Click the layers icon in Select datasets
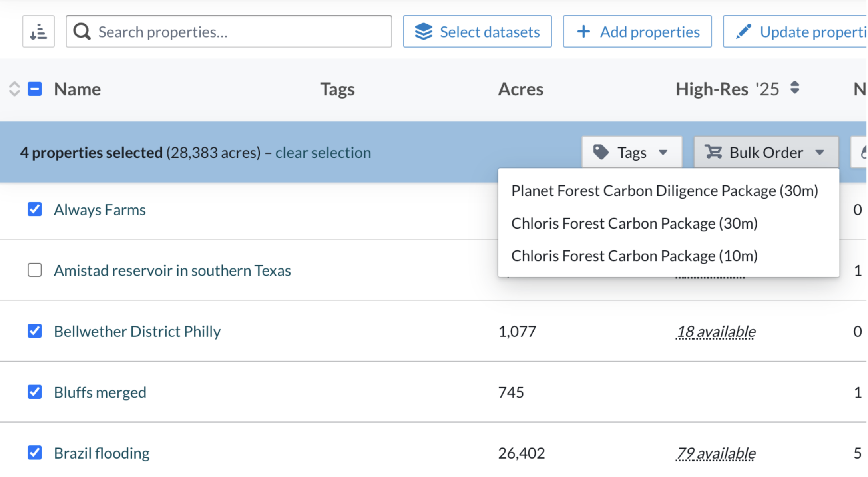Image resolution: width=868 pixels, height=477 pixels. click(424, 32)
